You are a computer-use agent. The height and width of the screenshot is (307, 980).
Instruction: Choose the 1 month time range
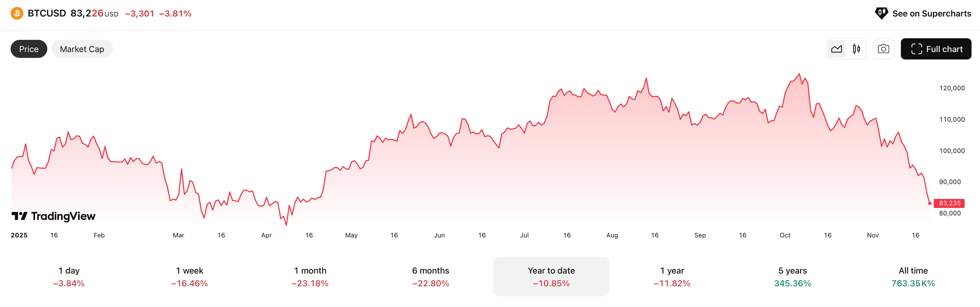click(310, 276)
